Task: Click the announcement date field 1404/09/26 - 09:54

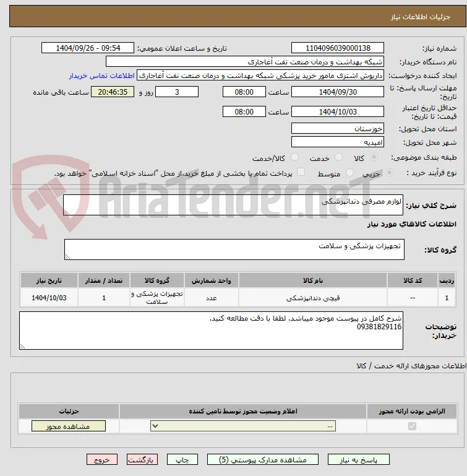Action: 88,48
